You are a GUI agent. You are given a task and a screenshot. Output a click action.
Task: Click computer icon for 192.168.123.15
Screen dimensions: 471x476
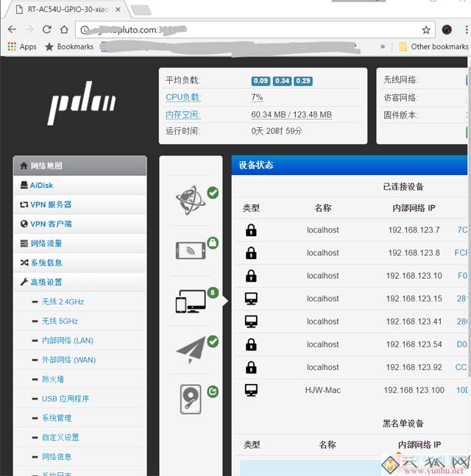coord(251,299)
